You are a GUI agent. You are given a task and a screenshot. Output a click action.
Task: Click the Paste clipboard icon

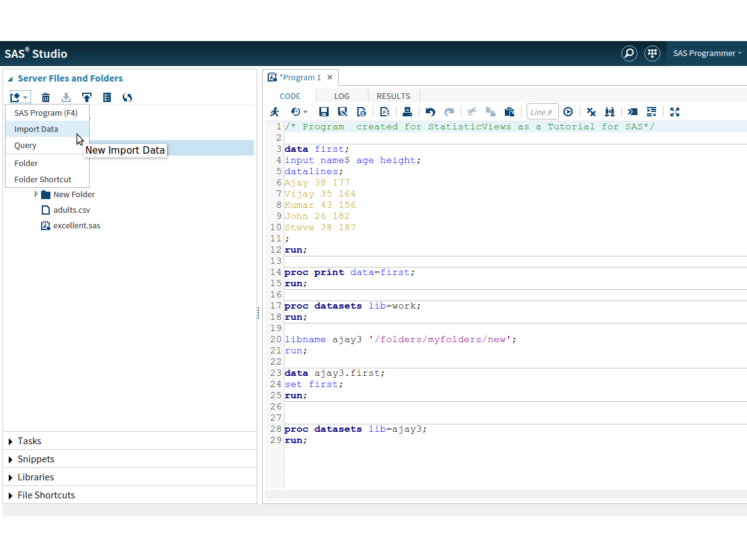(509, 112)
